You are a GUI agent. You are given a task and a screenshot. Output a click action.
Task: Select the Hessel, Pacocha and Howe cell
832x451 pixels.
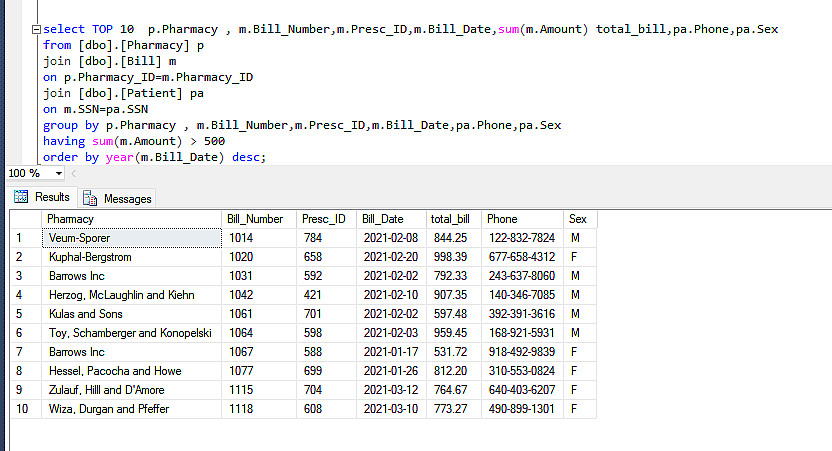132,371
